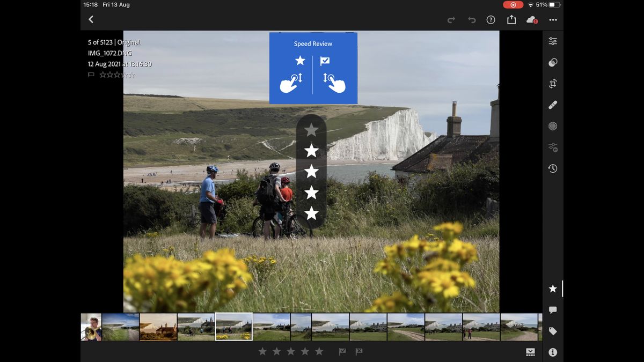
Task: Go back with the back arrow
Action: pos(91,19)
